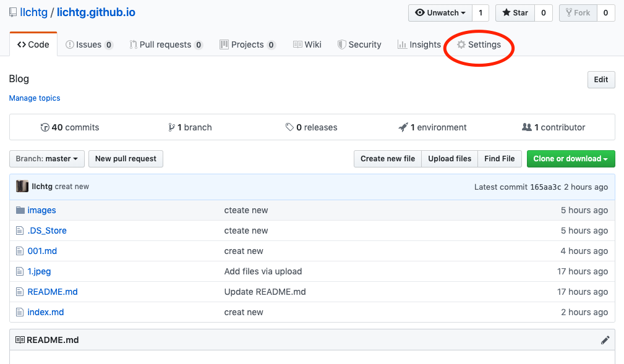Click the contributors people icon
Screen dimensions: 624x364
[x=526, y=127]
